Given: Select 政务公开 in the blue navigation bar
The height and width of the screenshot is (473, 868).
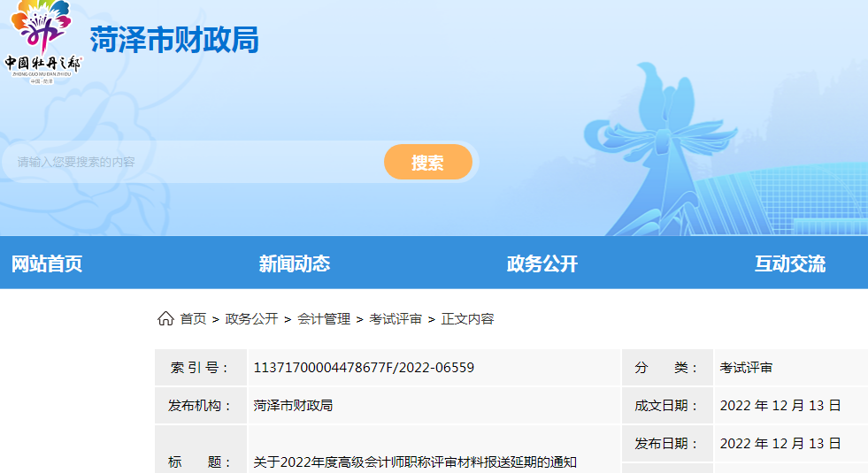Looking at the screenshot, I should pyautogui.click(x=542, y=263).
